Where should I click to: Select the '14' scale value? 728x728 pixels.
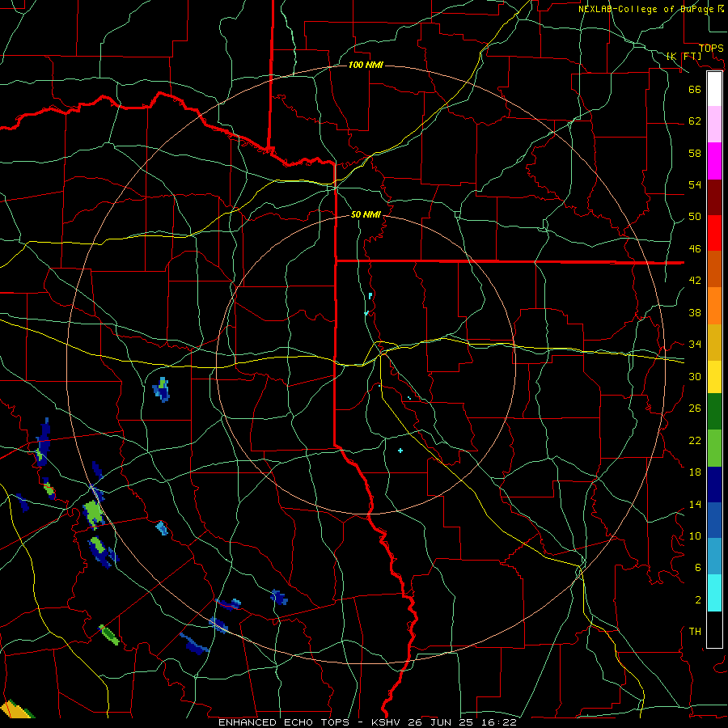coord(695,504)
